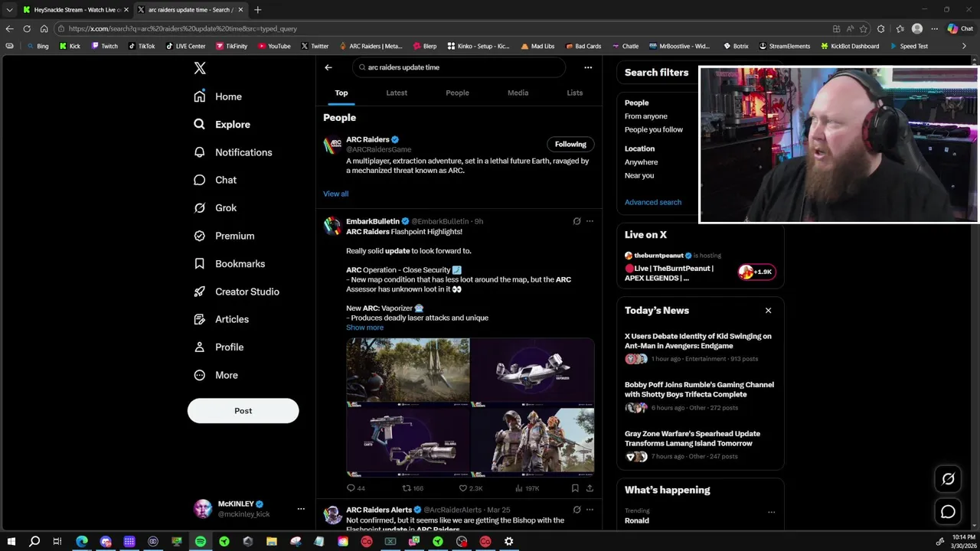Open the Vaporizer drone image thumbnail

point(532,370)
